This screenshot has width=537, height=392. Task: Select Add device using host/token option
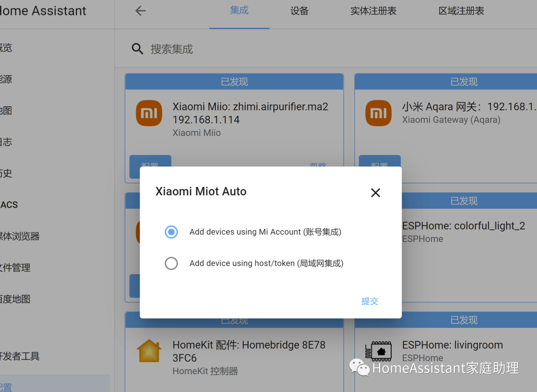pyautogui.click(x=171, y=263)
